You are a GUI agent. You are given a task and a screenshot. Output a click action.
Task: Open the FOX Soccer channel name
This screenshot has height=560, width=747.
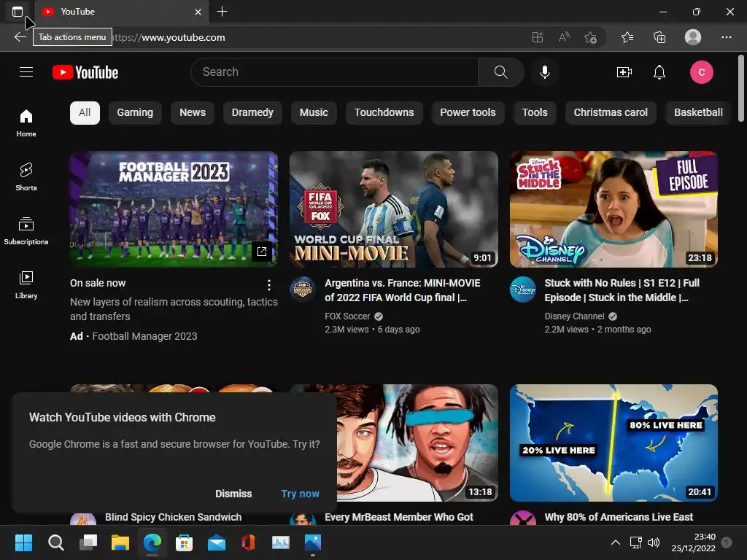coord(347,316)
